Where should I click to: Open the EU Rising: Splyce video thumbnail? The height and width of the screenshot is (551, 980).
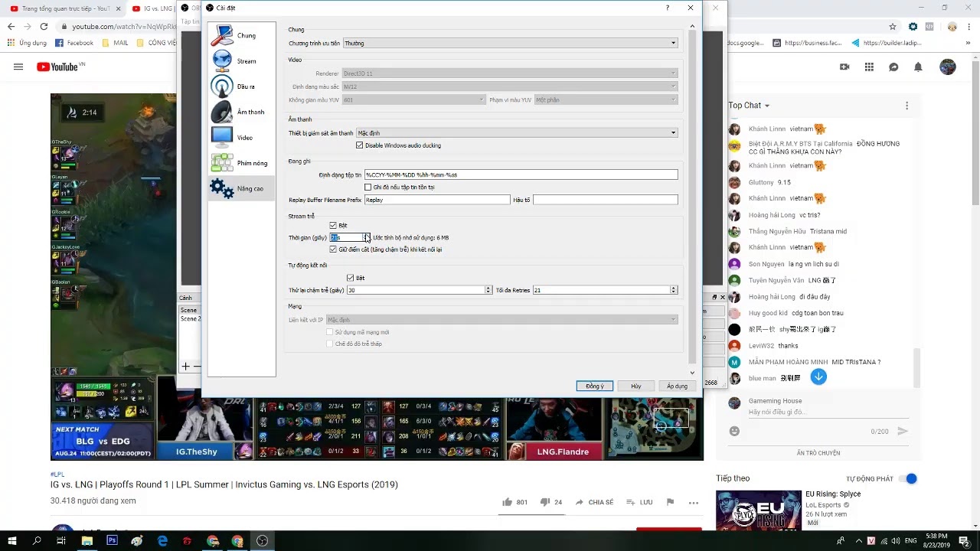(x=758, y=510)
